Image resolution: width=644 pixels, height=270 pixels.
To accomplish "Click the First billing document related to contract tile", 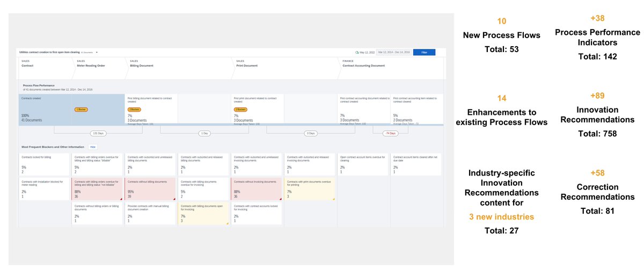I will (x=151, y=110).
